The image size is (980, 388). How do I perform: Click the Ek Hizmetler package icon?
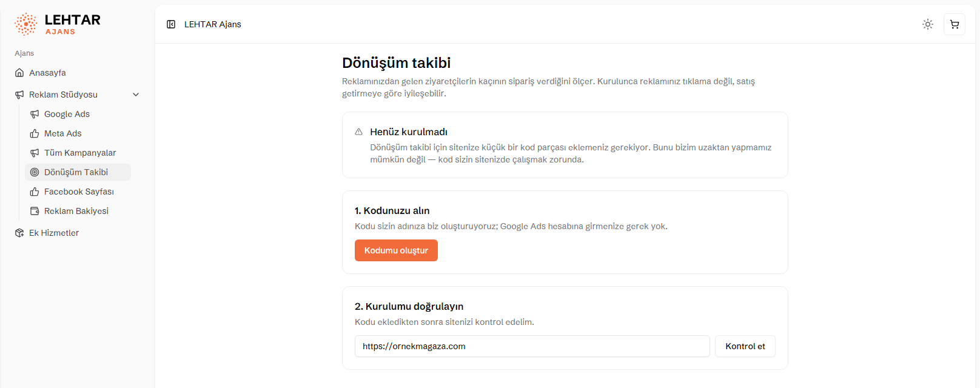pyautogui.click(x=19, y=233)
